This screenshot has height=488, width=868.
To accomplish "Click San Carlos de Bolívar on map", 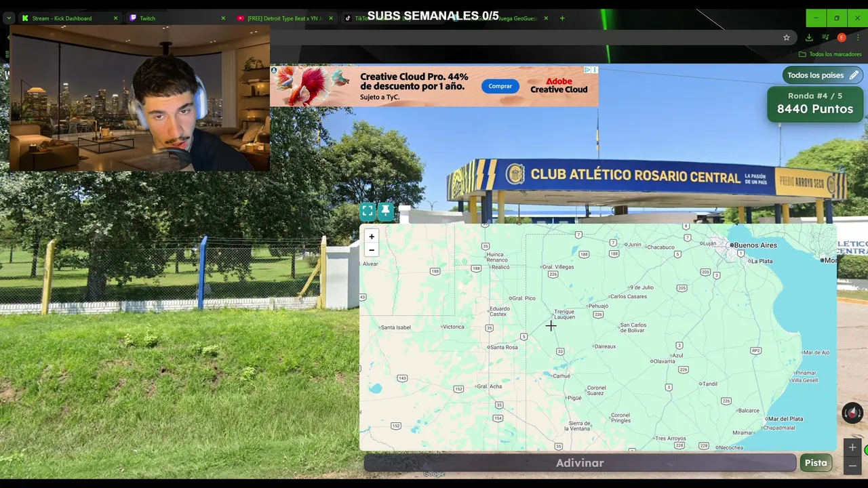I will point(633,327).
